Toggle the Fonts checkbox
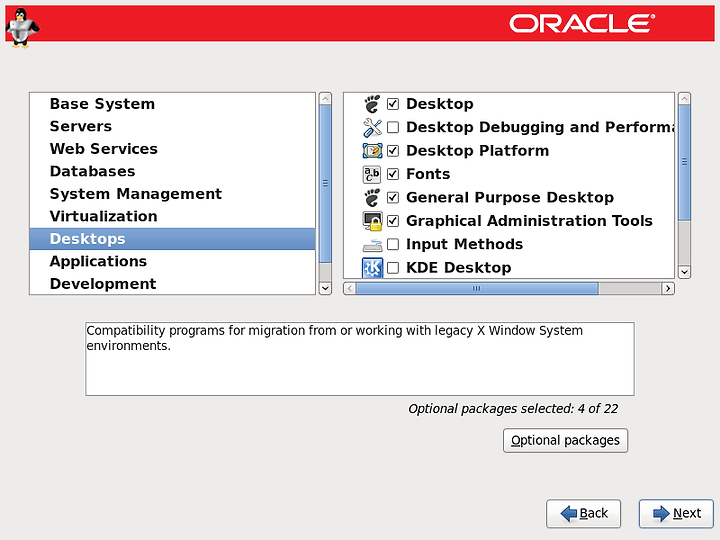The image size is (720, 540). (393, 174)
